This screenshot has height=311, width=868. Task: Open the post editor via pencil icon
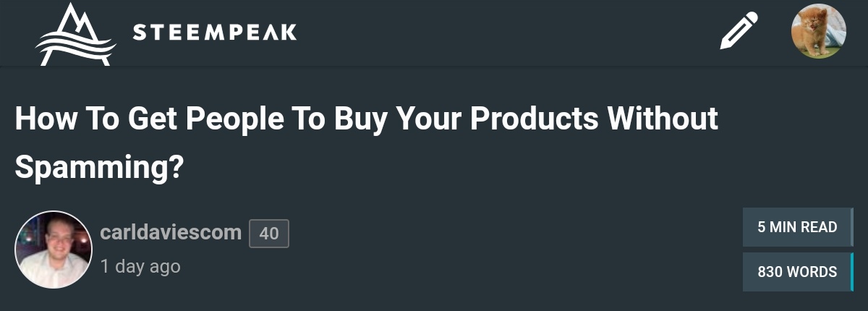pos(739,32)
